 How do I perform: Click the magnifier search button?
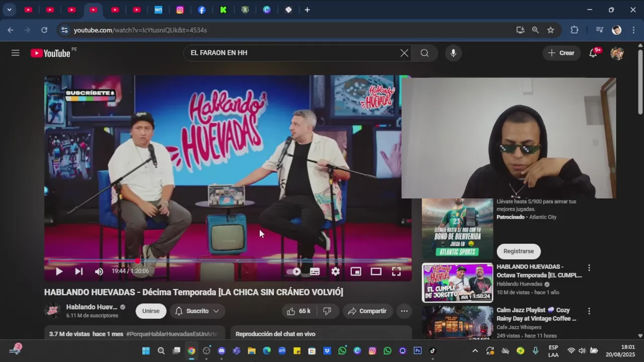[425, 53]
